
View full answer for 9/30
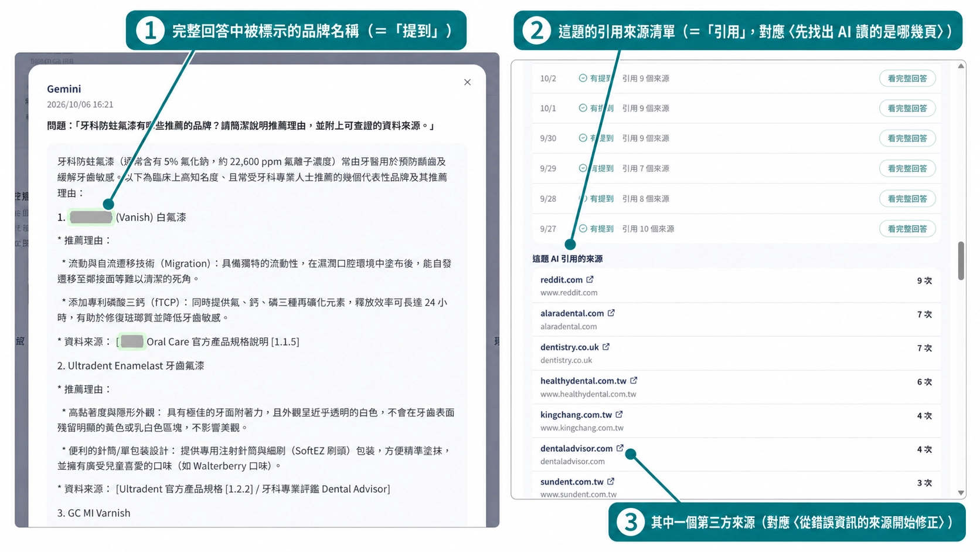point(907,138)
